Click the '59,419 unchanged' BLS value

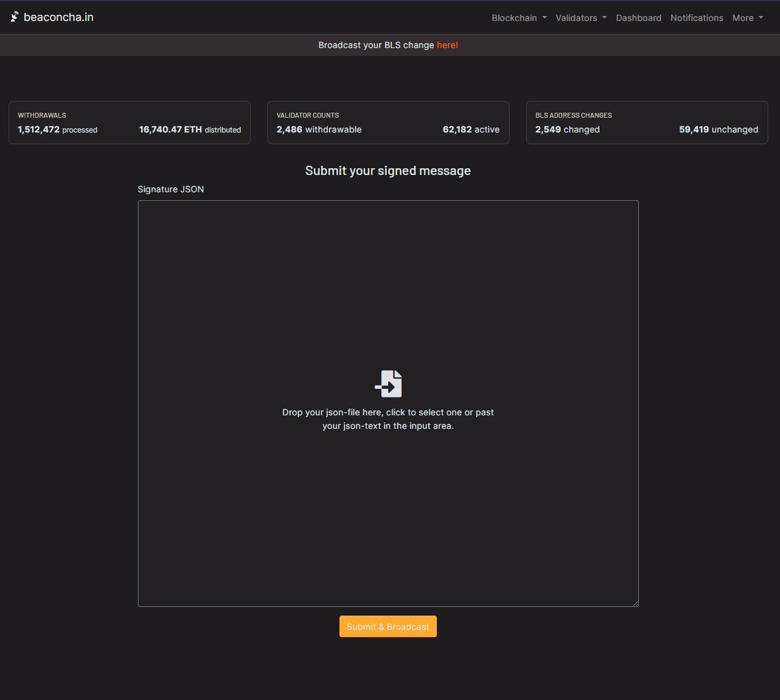(x=719, y=129)
